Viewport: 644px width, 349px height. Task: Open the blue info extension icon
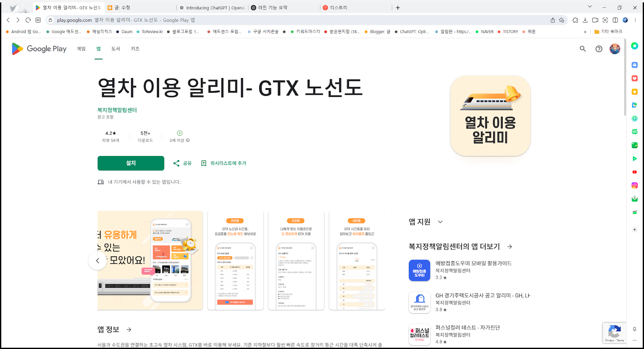[x=625, y=20]
